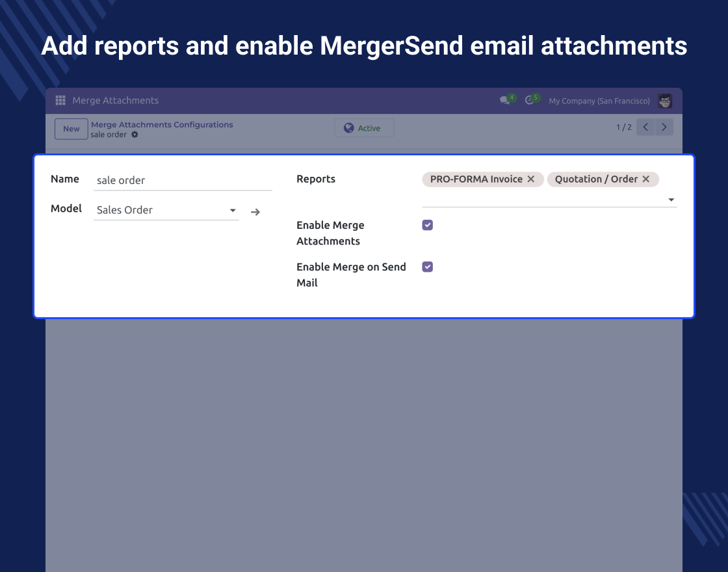The image size is (728, 572).
Task: Open the gear actions icon beside sale order
Action: click(135, 135)
